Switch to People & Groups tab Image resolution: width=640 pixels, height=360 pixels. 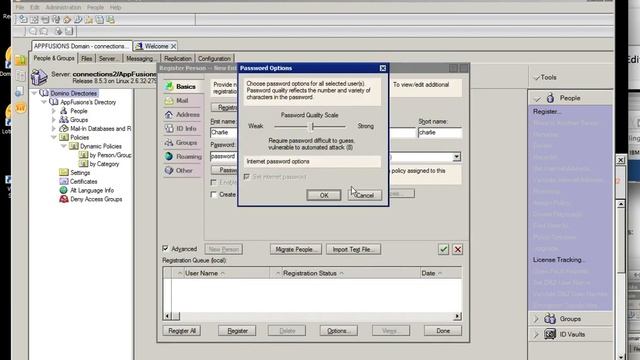[x=54, y=58]
